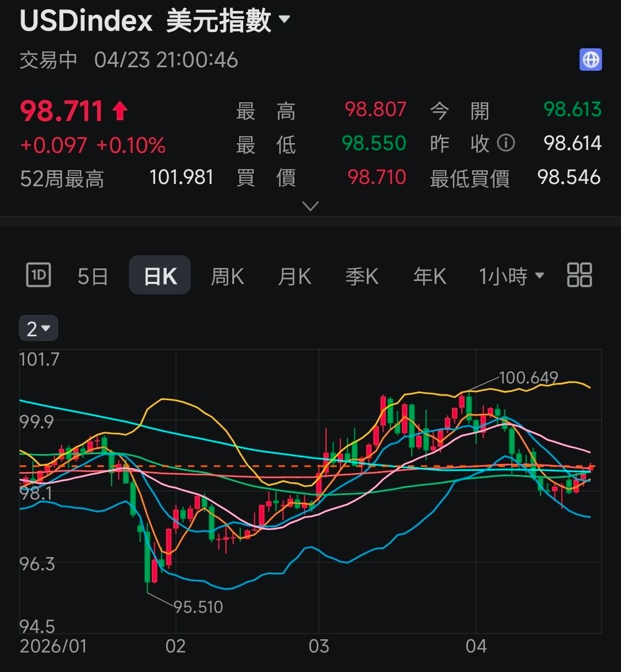Open the indicator set 2 dropdown
621x672 pixels.
39,329
